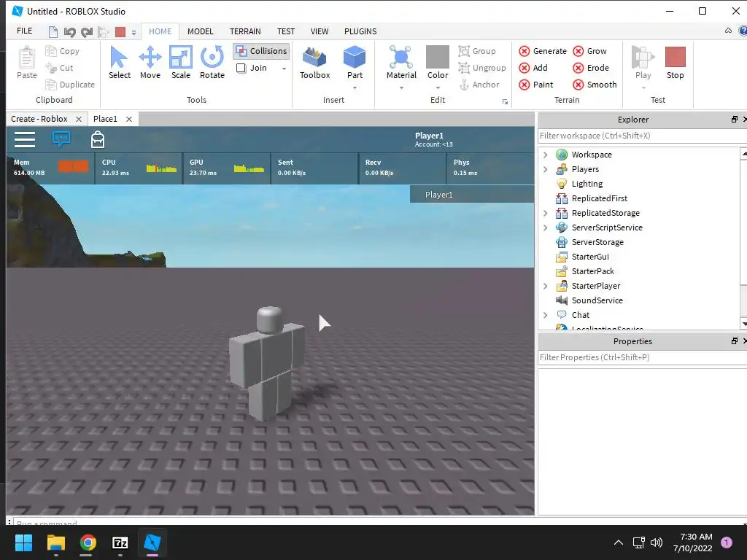747x560 pixels.
Task: Click the red stop icon in quick access bar
Action: (120, 32)
